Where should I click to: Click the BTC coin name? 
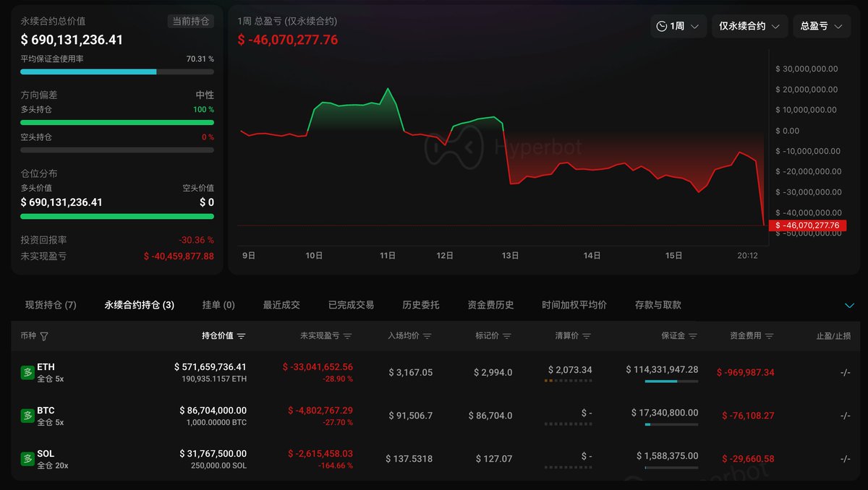click(x=46, y=411)
